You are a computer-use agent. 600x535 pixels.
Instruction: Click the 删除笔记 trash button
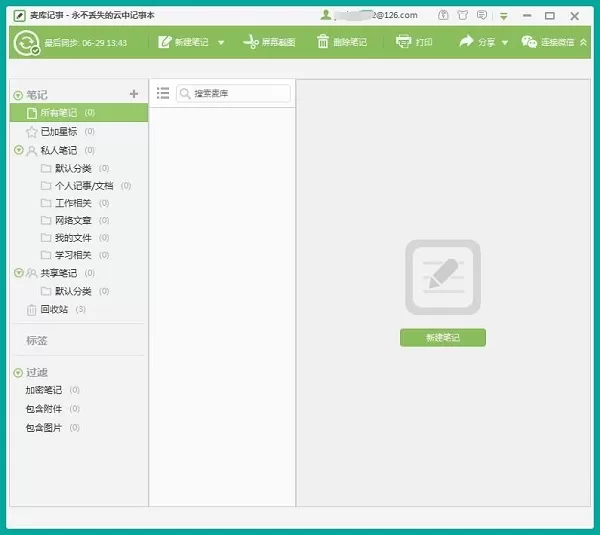[x=341, y=42]
